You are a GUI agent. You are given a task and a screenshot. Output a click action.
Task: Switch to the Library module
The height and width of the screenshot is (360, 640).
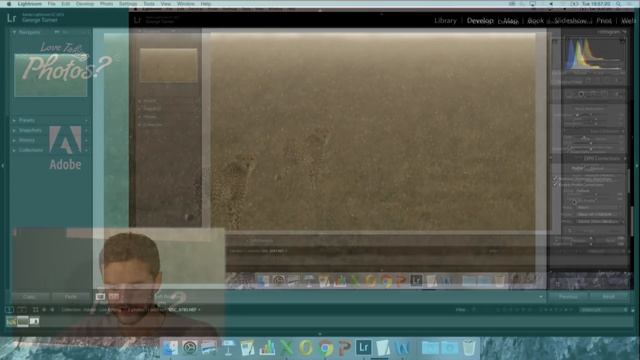point(445,20)
